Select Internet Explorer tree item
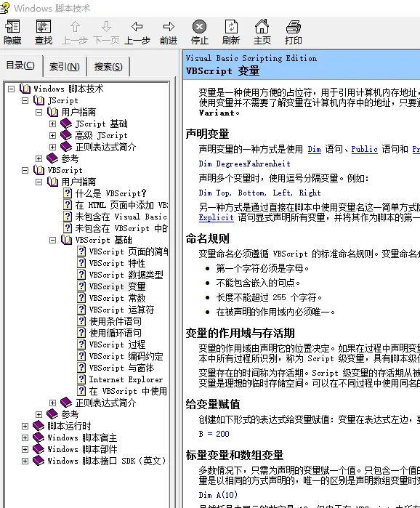420x508 pixels. tap(126, 379)
